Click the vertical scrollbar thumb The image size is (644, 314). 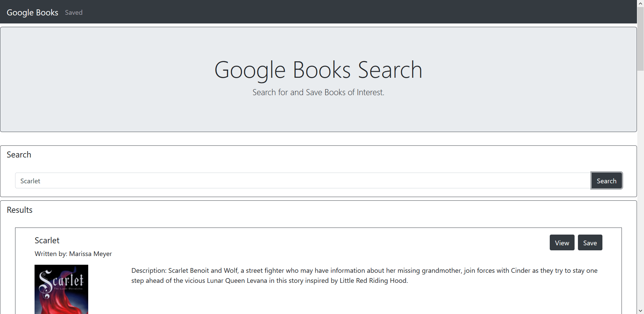pos(640,39)
